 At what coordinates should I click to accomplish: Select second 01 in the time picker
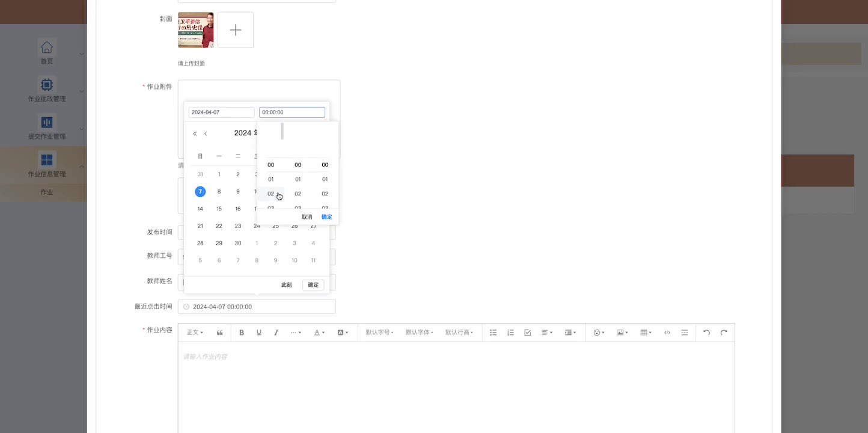[x=325, y=179]
